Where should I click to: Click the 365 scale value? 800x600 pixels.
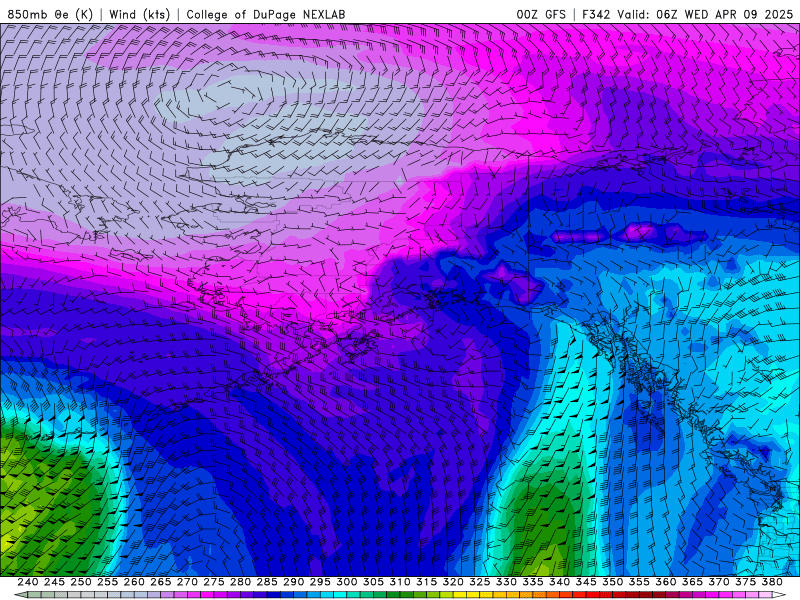click(x=692, y=582)
